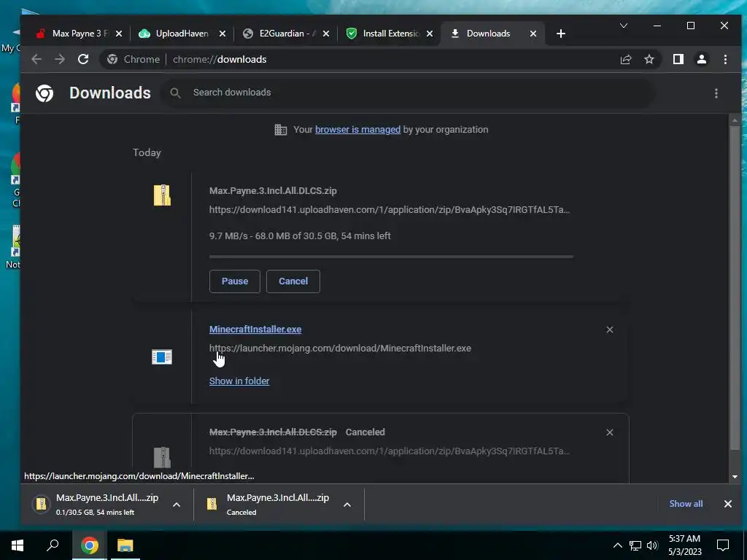
Task: Open File Explorer from taskbar
Action: tap(125, 545)
